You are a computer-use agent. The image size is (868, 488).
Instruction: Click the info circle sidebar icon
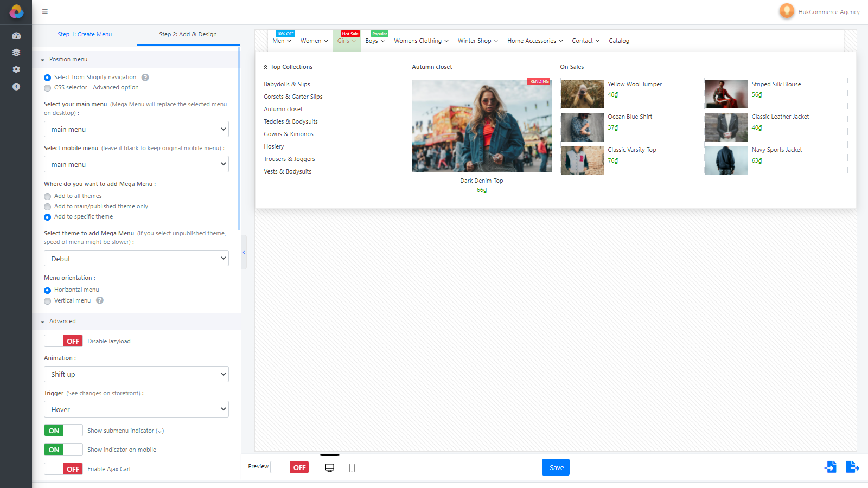click(x=16, y=87)
